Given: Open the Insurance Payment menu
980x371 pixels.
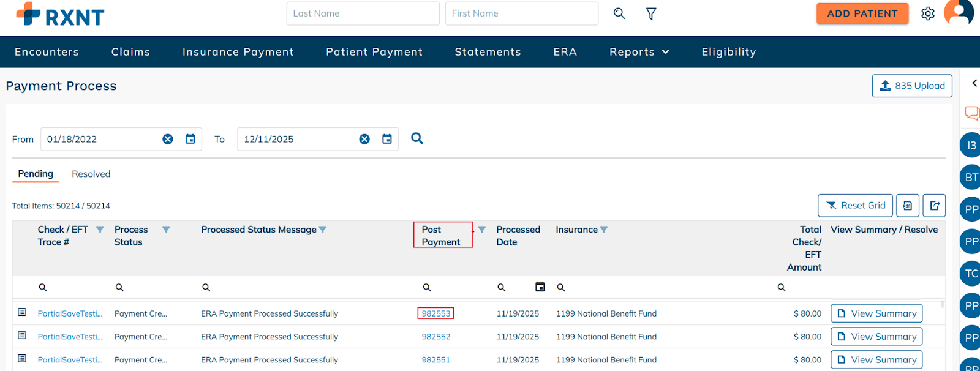Looking at the screenshot, I should point(238,52).
